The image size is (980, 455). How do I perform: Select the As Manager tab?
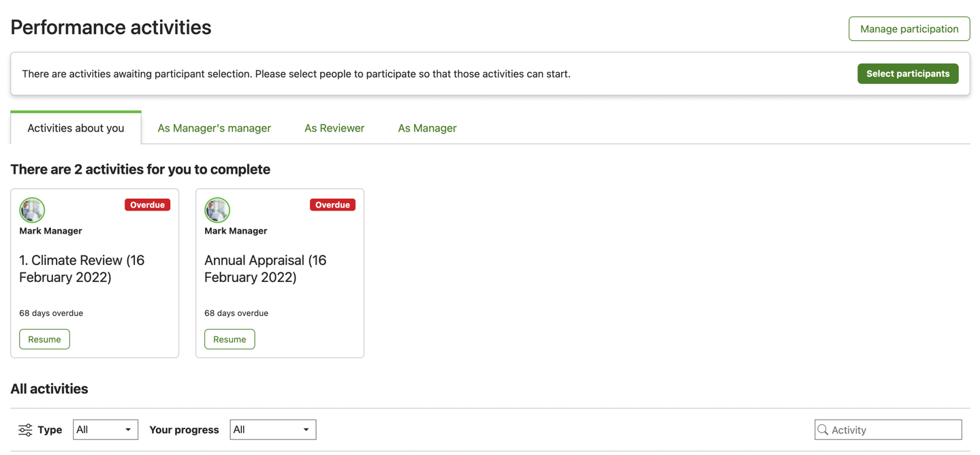pyautogui.click(x=427, y=128)
